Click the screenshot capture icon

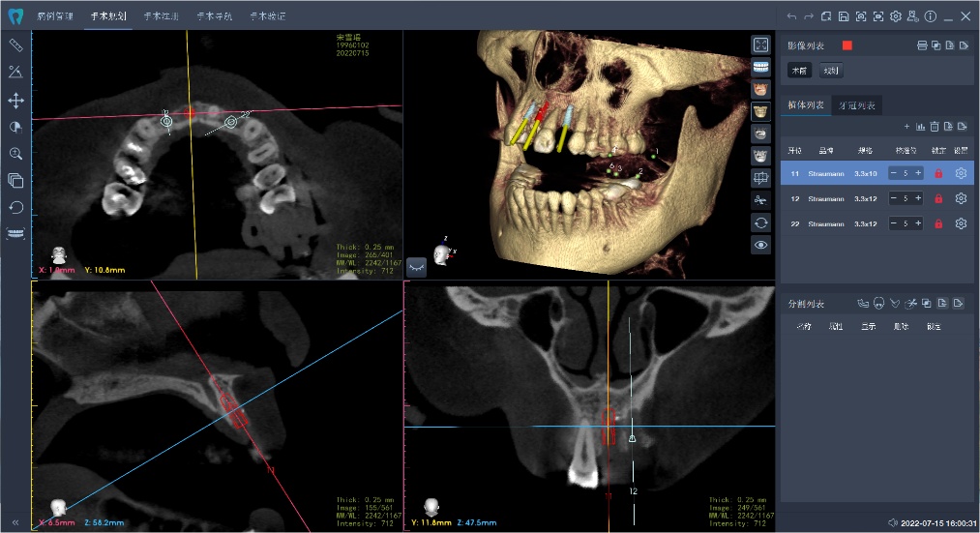click(861, 16)
